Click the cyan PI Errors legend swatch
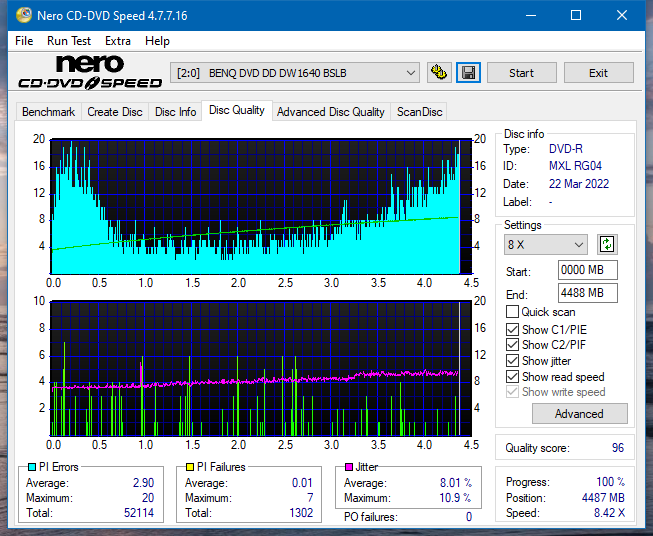Viewport: 653px width, 536px height. pyautogui.click(x=32, y=467)
